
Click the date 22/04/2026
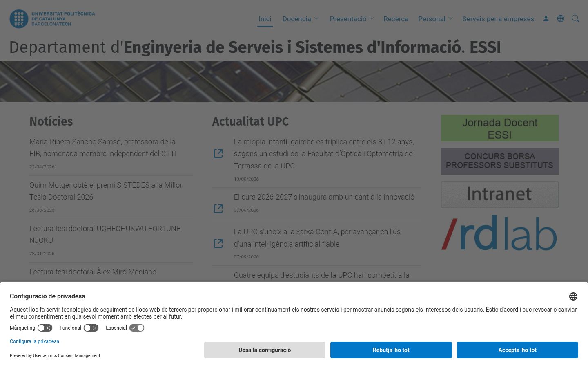pos(42,167)
